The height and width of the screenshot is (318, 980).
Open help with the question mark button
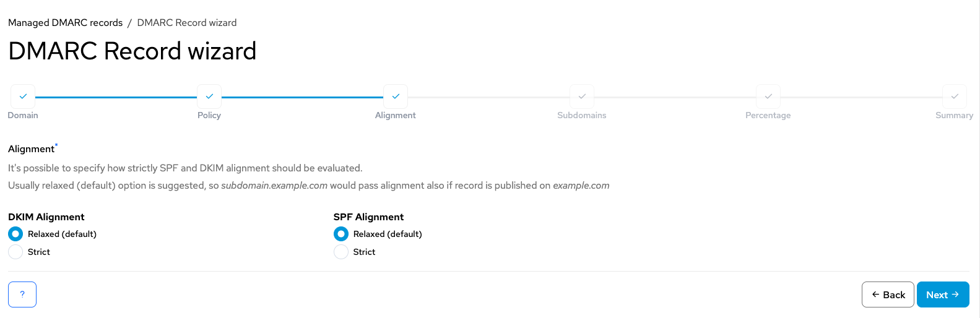click(22, 294)
